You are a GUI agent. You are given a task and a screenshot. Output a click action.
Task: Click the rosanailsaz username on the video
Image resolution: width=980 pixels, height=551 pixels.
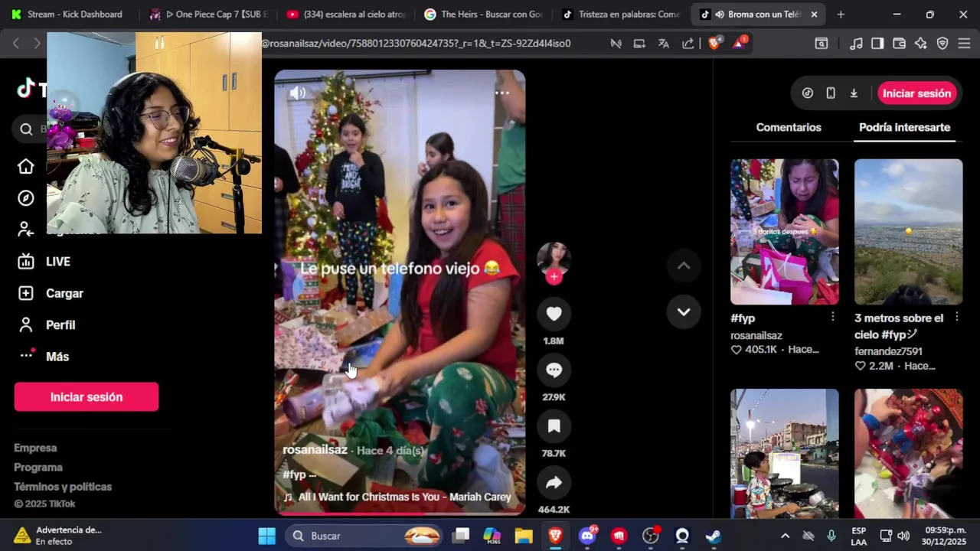315,450
